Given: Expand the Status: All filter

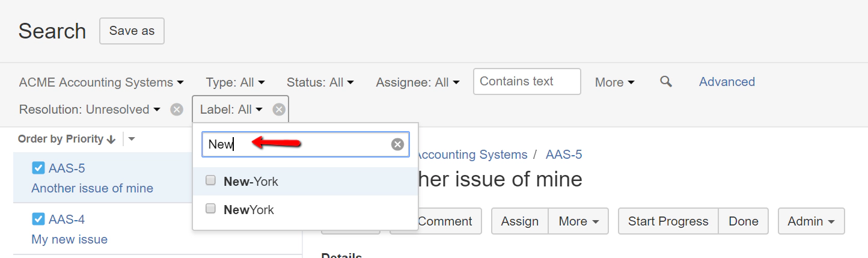Looking at the screenshot, I should click(x=320, y=82).
